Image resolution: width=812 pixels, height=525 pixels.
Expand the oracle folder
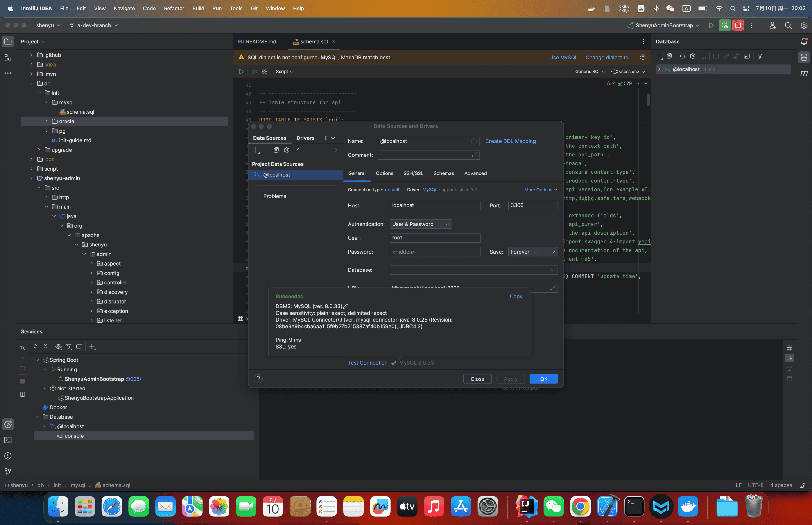[x=47, y=121]
